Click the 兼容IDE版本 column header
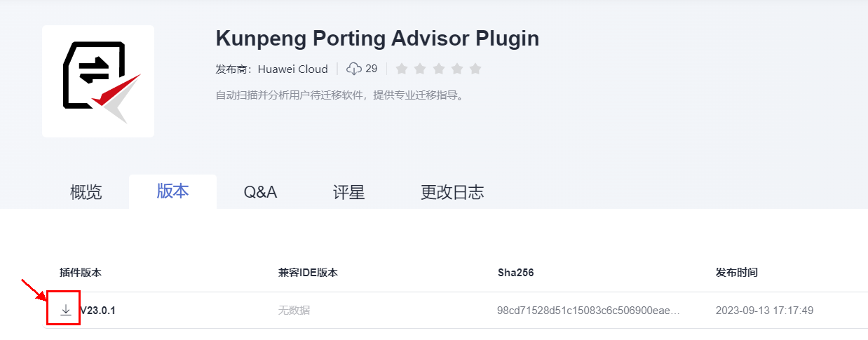The width and height of the screenshot is (868, 340). pyautogui.click(x=308, y=272)
